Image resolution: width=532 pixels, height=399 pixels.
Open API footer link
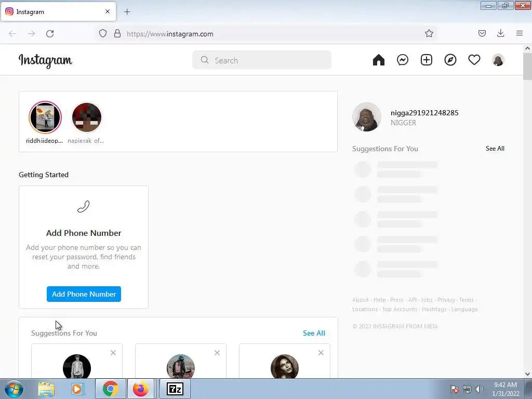click(412, 300)
